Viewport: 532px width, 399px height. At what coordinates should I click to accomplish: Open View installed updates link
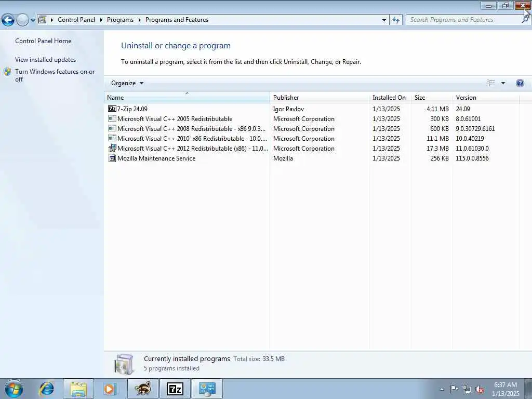tap(46, 59)
